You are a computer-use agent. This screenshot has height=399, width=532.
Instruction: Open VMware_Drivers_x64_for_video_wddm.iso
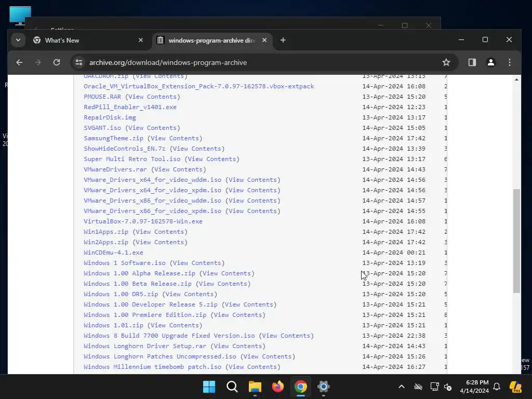pyautogui.click(x=152, y=180)
